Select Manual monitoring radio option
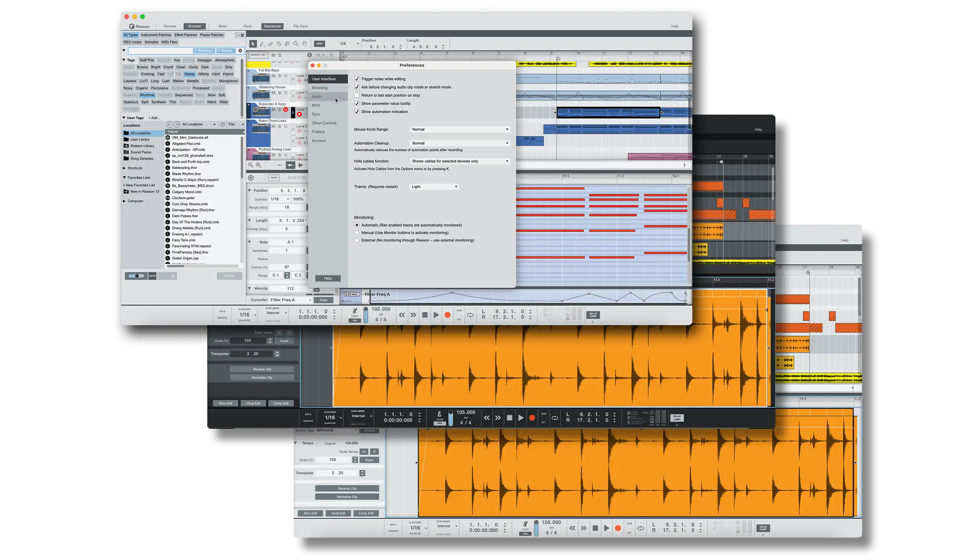The image size is (975, 560). 357,233
